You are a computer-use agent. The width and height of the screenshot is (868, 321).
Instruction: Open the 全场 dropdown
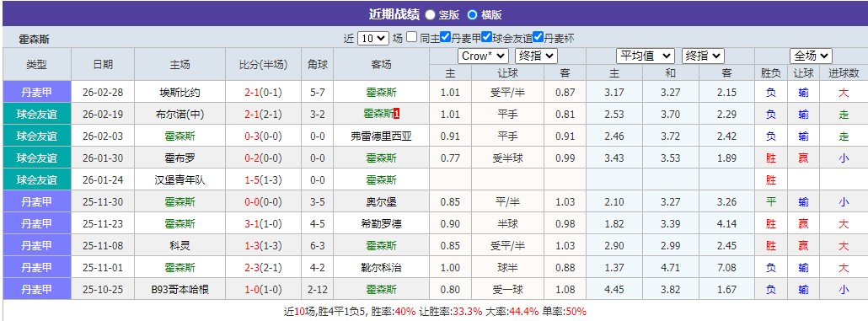click(x=811, y=56)
